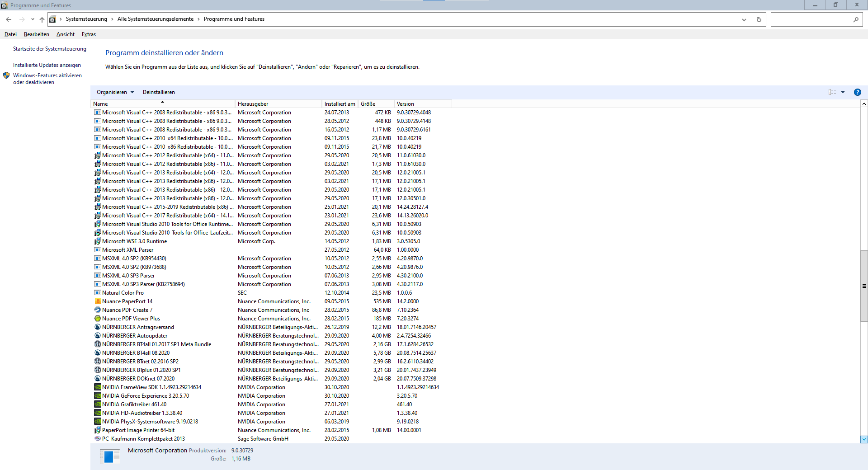
Task: Open the address bar history dropdown
Action: coord(744,19)
